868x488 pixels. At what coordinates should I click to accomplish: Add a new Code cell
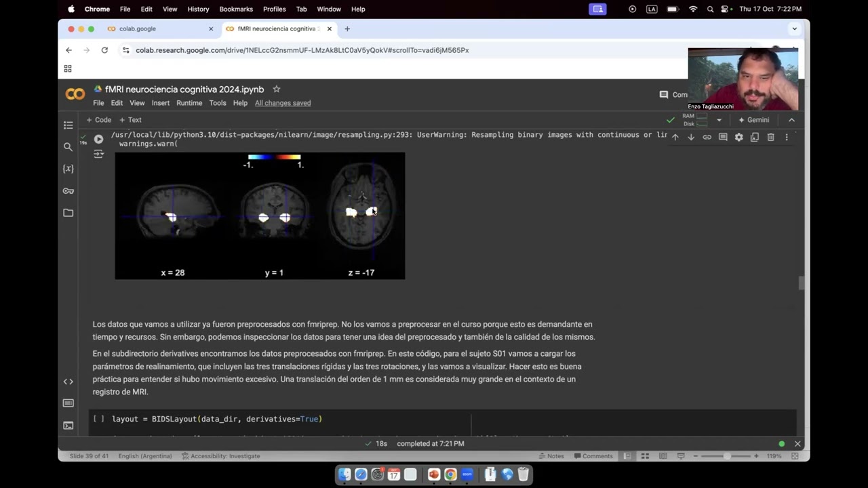pos(99,120)
